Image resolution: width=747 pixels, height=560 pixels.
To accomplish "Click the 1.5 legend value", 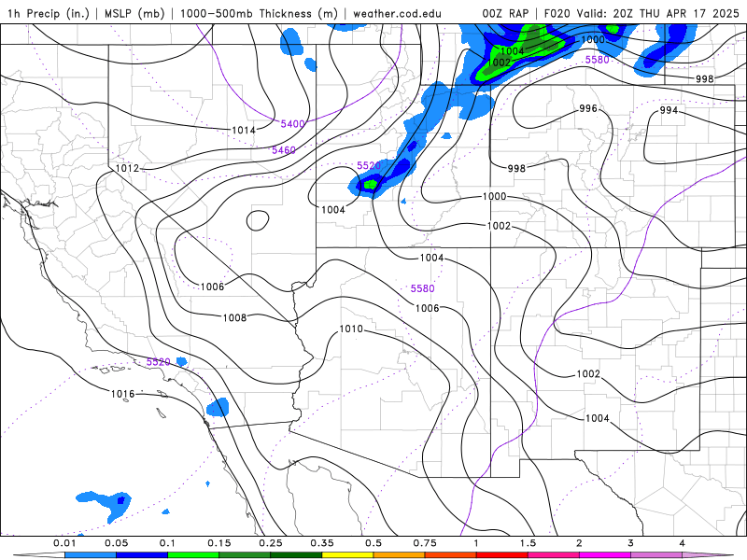I will point(528,543).
